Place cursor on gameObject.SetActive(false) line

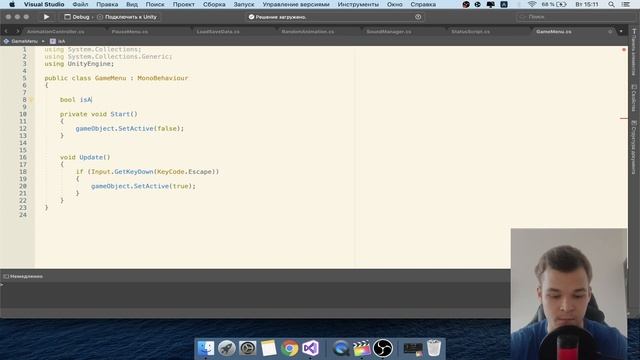tap(129, 129)
